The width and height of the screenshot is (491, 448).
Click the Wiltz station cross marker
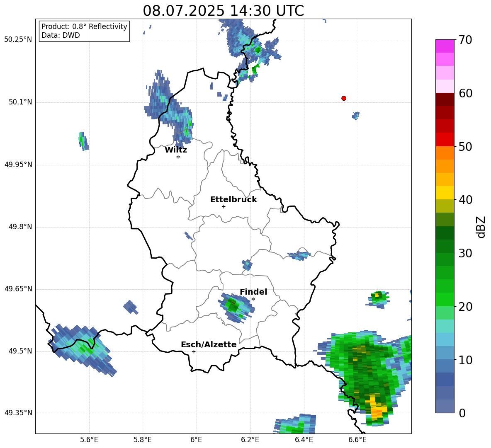tap(178, 157)
